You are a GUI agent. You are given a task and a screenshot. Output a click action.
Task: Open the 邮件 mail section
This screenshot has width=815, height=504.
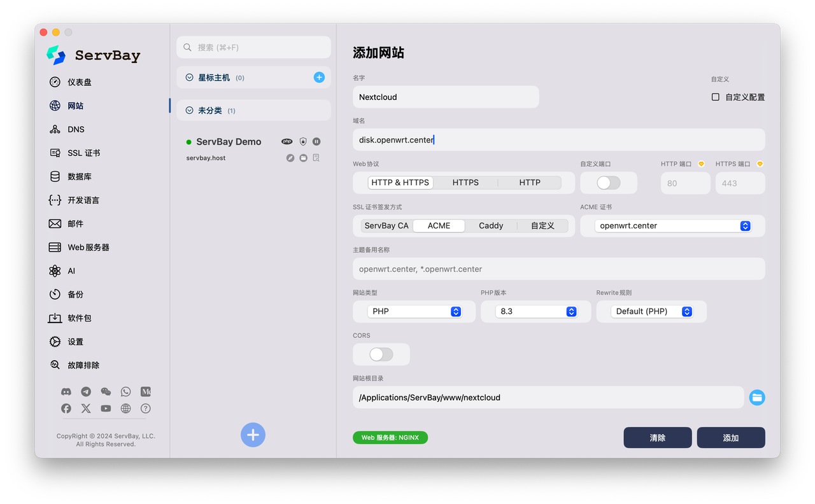click(67, 223)
